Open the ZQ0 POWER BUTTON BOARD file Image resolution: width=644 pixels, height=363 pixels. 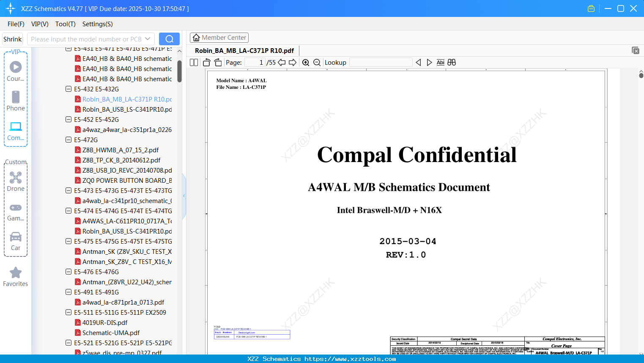tap(123, 180)
